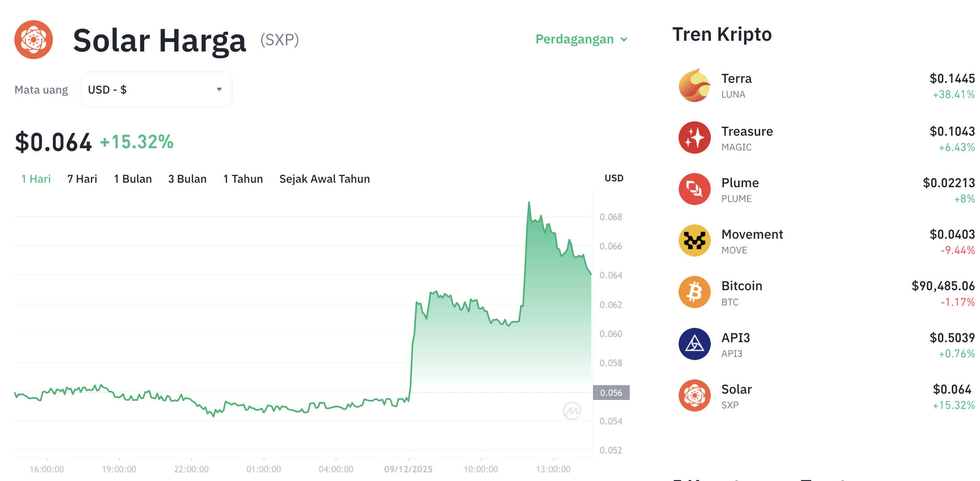
Task: Open the 1 Tahun chart tab
Action: tap(242, 179)
